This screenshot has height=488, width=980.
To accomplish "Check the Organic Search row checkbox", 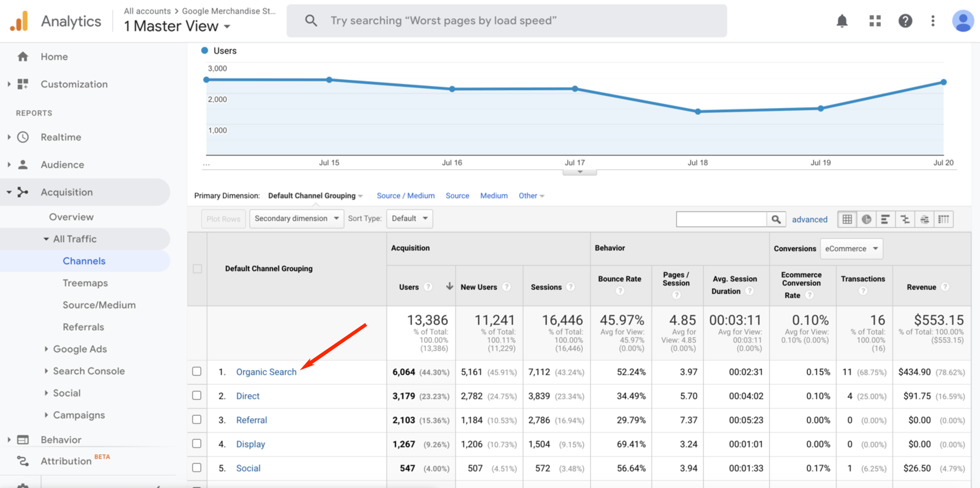I will point(197,372).
